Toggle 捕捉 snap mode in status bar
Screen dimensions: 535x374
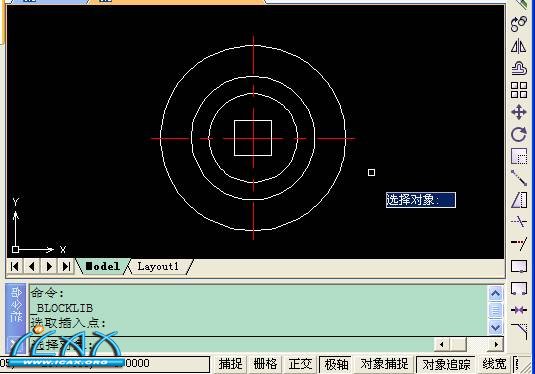pyautogui.click(x=230, y=364)
